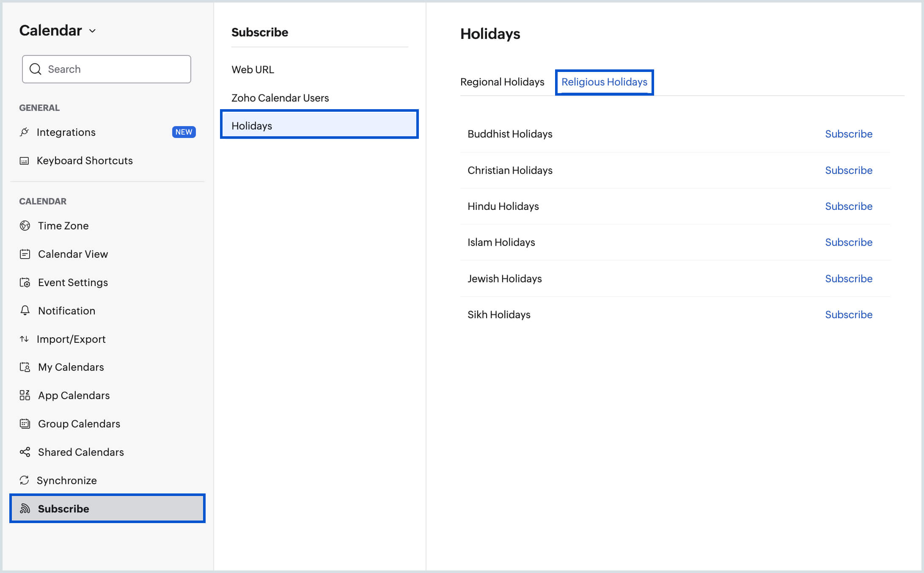The width and height of the screenshot is (924, 573).
Task: Click the Synchronize refresh icon
Action: [x=24, y=480]
